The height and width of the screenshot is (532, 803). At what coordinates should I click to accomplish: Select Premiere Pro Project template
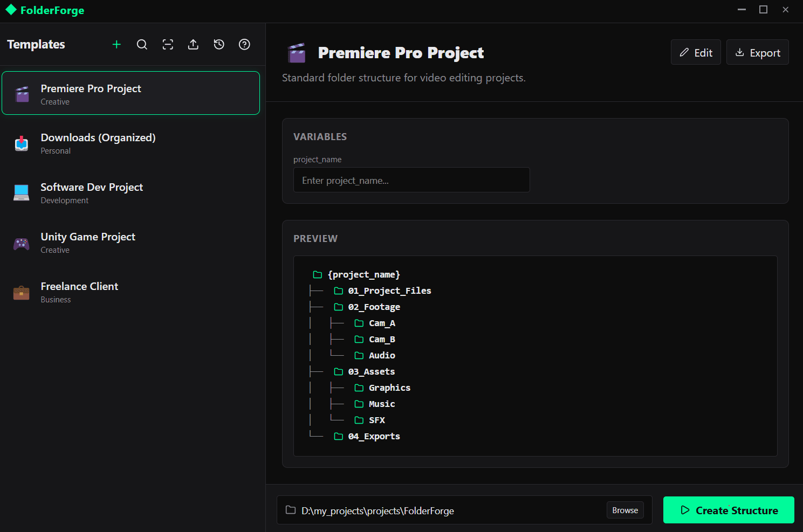click(131, 93)
